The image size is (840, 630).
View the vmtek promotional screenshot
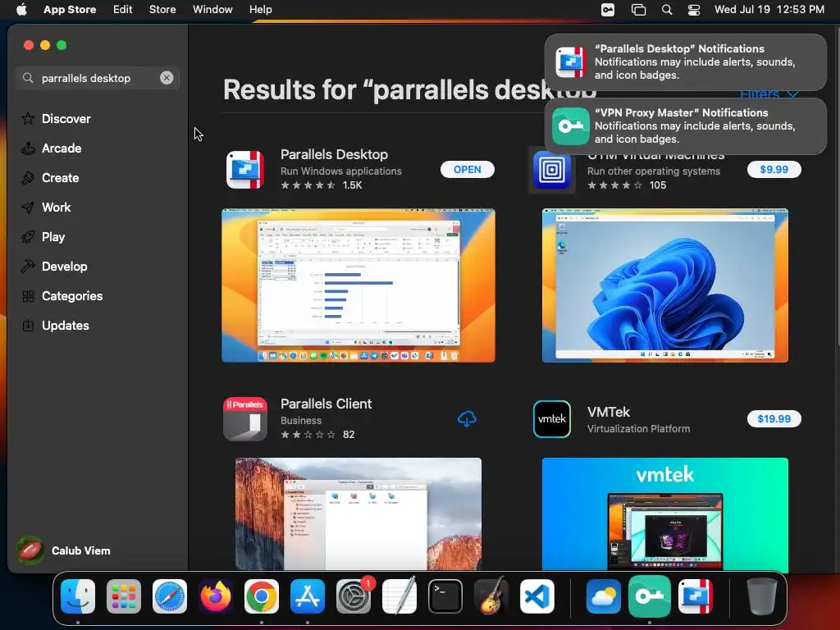pos(664,514)
